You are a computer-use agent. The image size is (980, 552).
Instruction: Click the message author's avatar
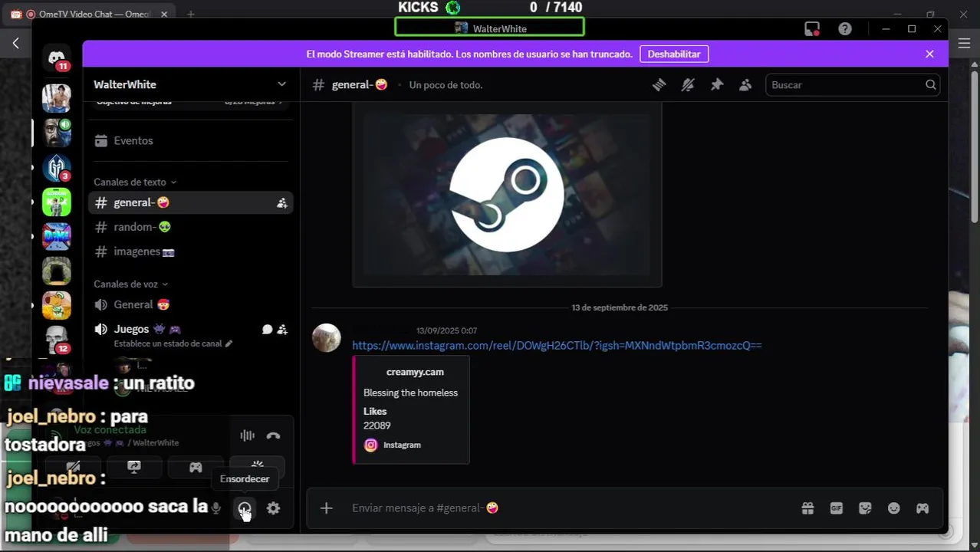pyautogui.click(x=327, y=338)
